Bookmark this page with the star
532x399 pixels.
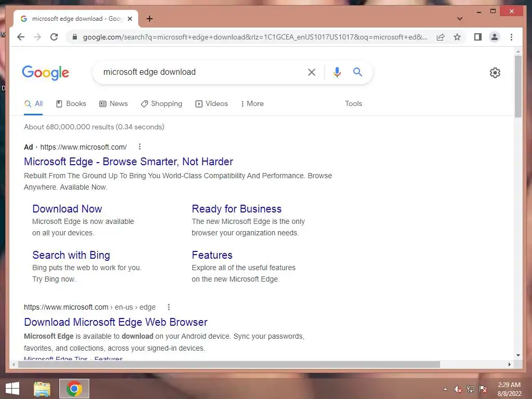point(457,37)
